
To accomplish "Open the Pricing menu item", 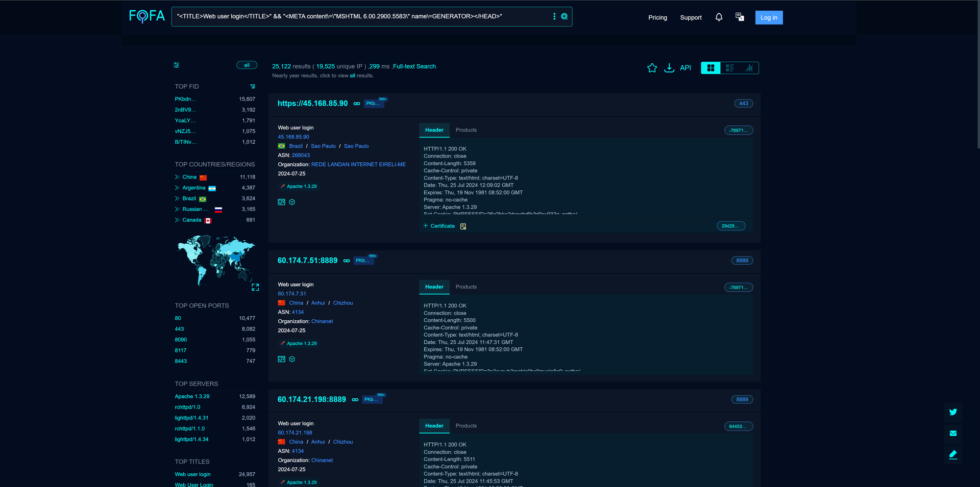I will point(658,18).
